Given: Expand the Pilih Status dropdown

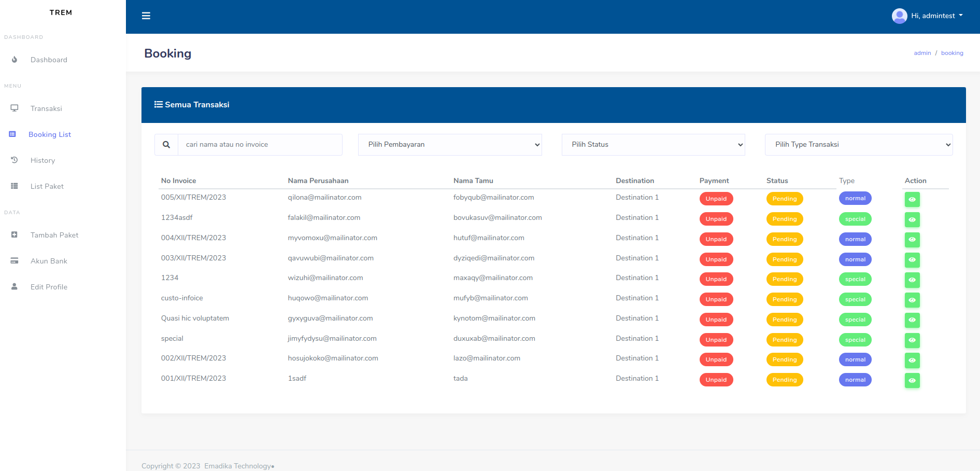Looking at the screenshot, I should tap(653, 145).
